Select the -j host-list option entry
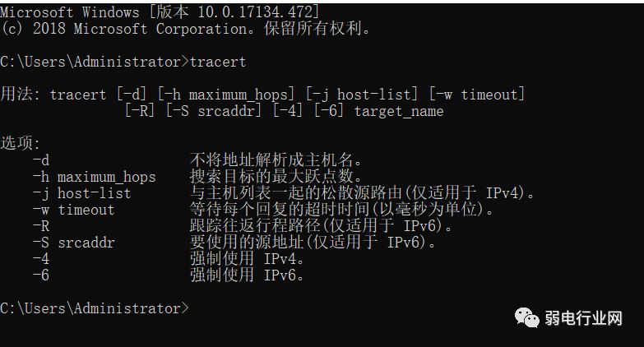644x347 pixels. click(81, 193)
